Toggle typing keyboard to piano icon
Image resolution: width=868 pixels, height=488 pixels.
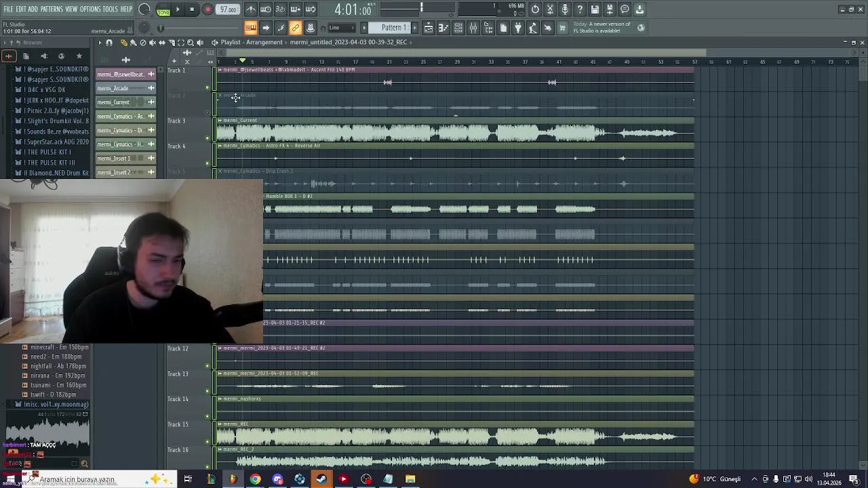(x=251, y=28)
